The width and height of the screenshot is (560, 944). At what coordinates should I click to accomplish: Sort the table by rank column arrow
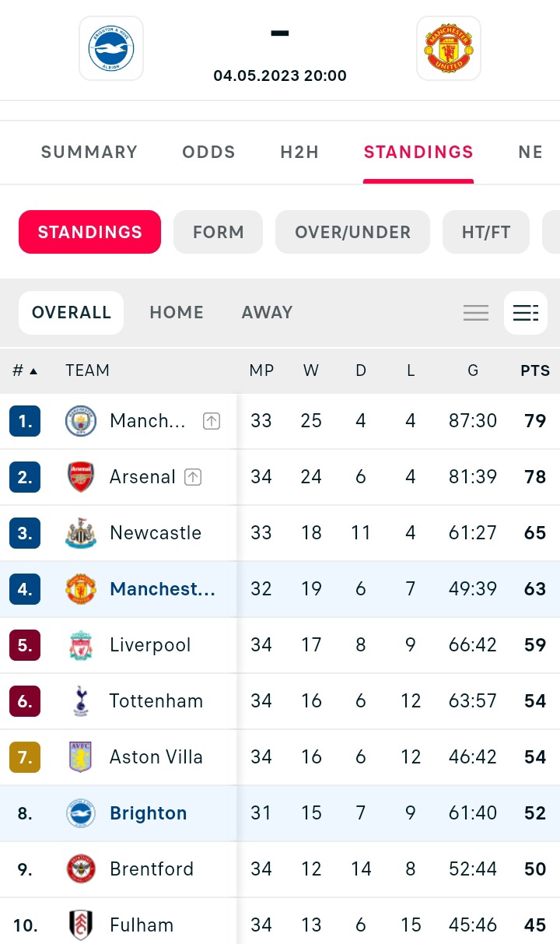click(33, 371)
